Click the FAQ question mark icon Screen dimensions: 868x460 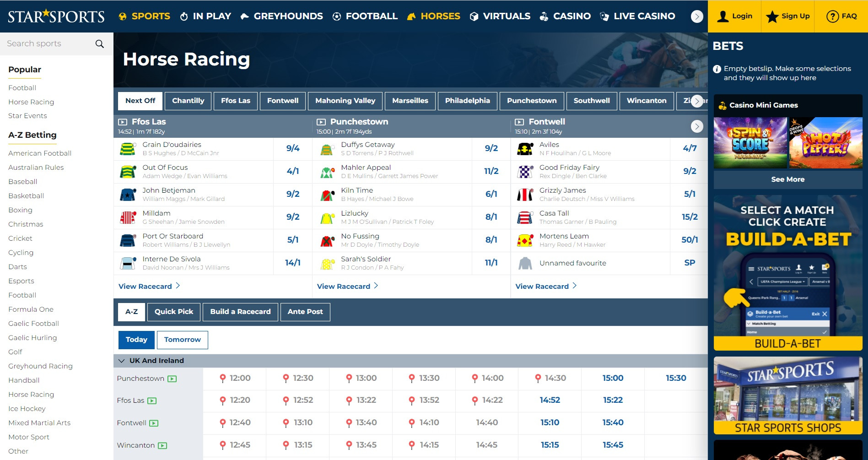(832, 16)
